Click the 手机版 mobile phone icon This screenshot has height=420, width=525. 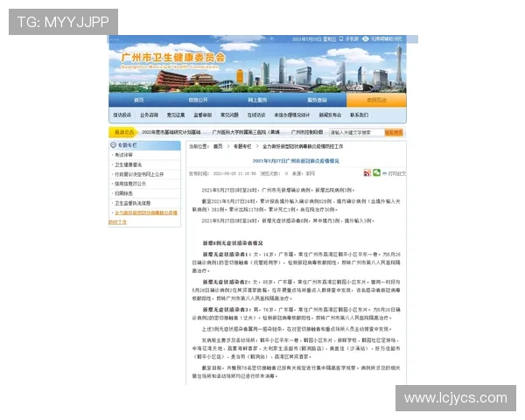(x=341, y=38)
